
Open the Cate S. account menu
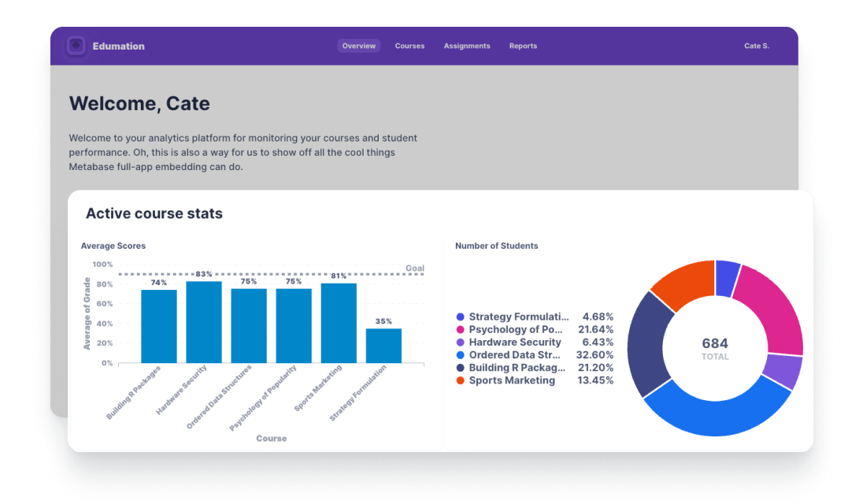coord(756,46)
